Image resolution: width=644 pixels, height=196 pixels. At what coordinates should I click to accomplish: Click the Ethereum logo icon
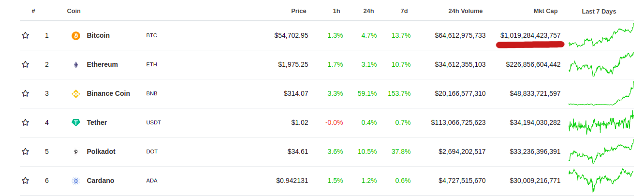[75, 64]
